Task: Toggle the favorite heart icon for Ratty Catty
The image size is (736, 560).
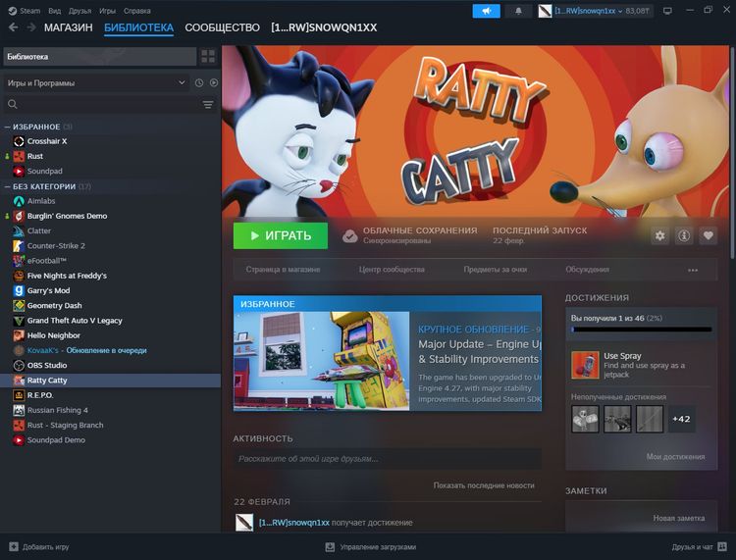Action: [708, 235]
